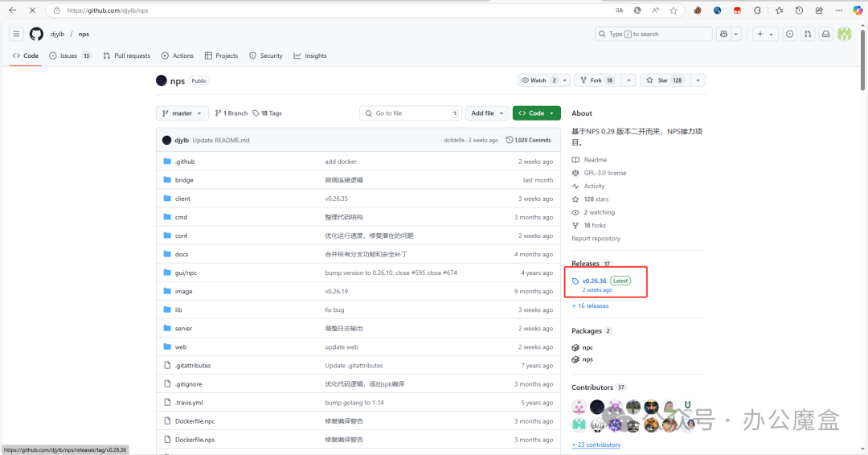The image size is (868, 455).
Task: Open the nps package link
Action: [588, 359]
